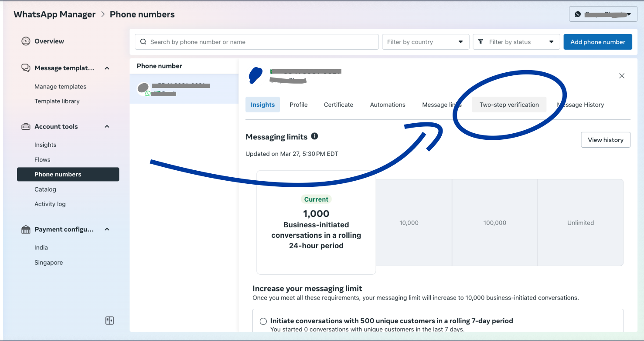Select Phone numbers in the sidebar
The width and height of the screenshot is (644, 341).
[68, 174]
